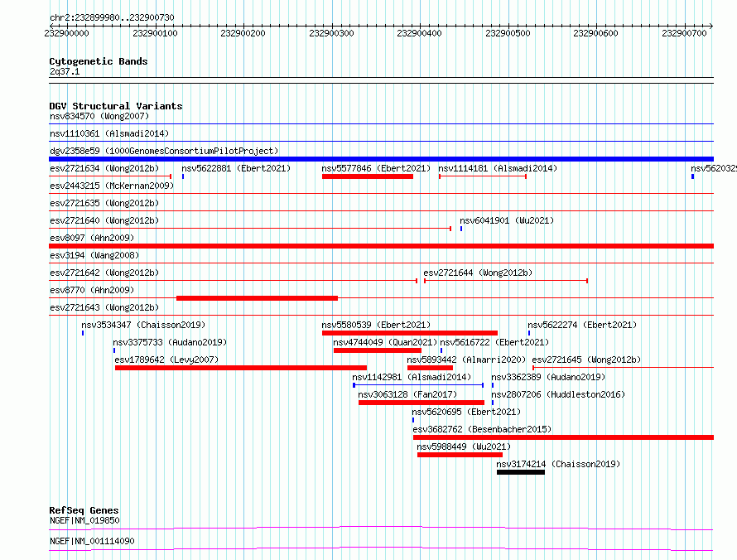Open esv8097 (Ahn2009) variant

(92, 238)
